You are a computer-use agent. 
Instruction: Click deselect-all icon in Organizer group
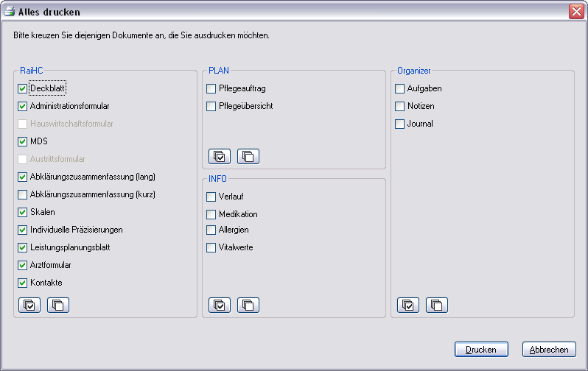(x=437, y=304)
